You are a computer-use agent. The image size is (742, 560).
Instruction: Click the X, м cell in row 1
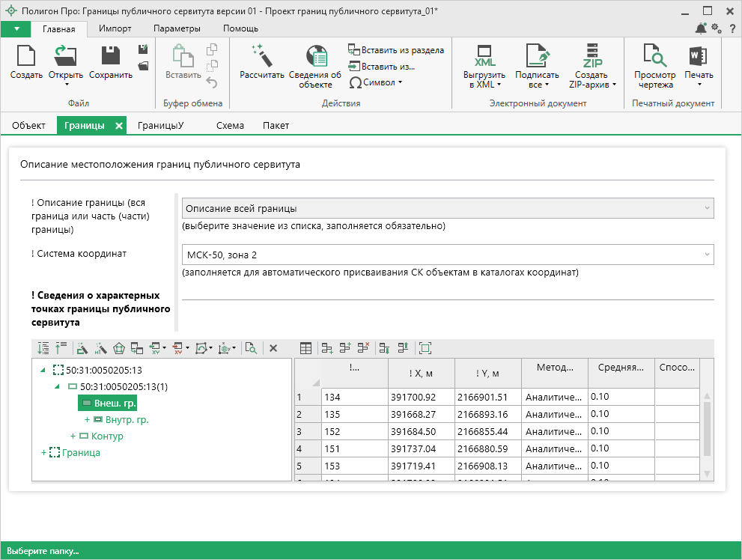point(421,397)
